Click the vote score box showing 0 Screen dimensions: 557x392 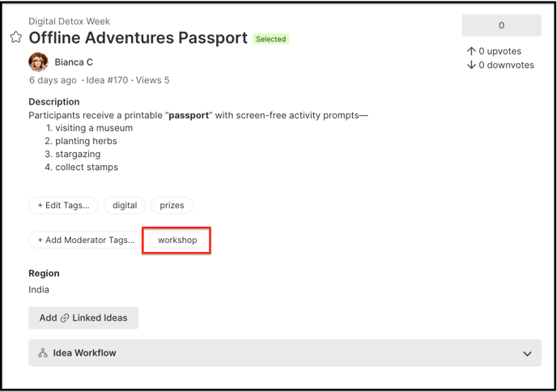point(501,25)
